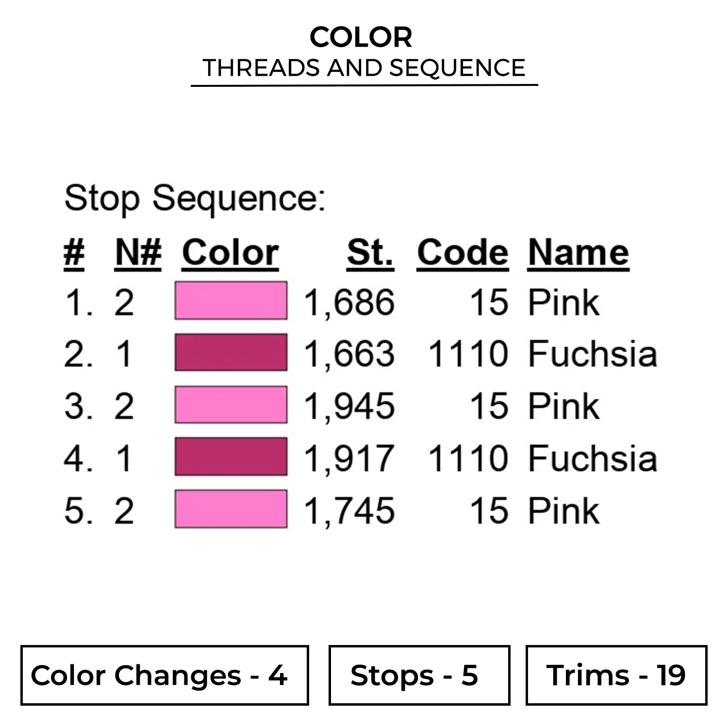This screenshot has width=728, height=728.
Task: Click the pink swatch in row 5
Action: pyautogui.click(x=231, y=509)
